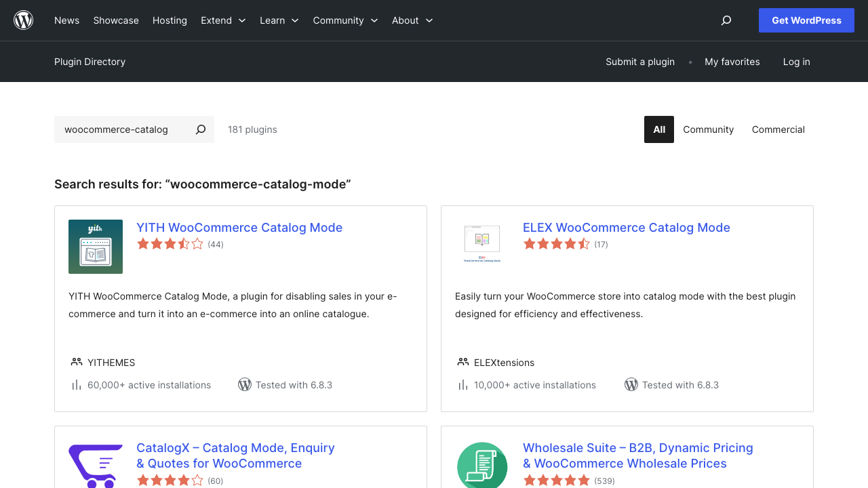The width and height of the screenshot is (868, 488).
Task: Click the CatalogX purple cart icon
Action: tap(95, 466)
